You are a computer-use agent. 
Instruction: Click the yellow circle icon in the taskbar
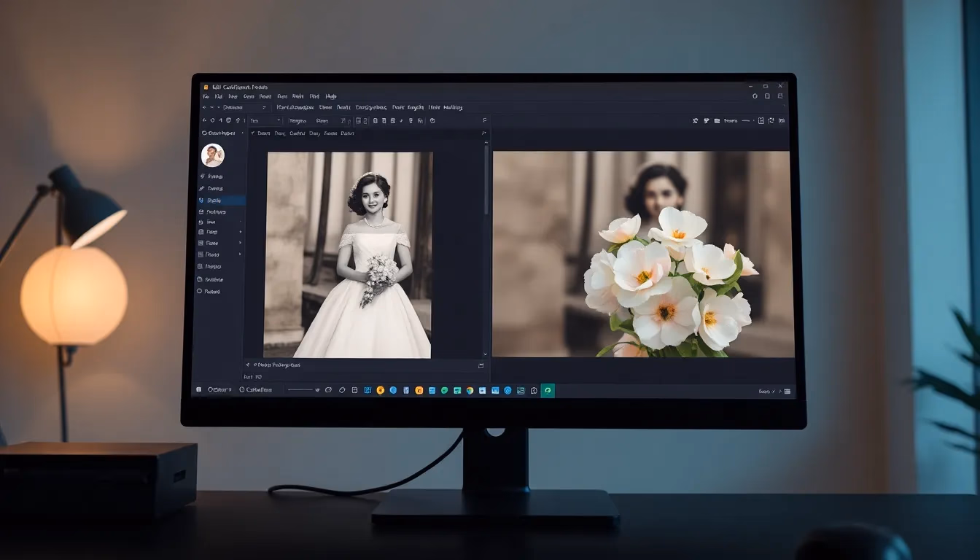[380, 390]
